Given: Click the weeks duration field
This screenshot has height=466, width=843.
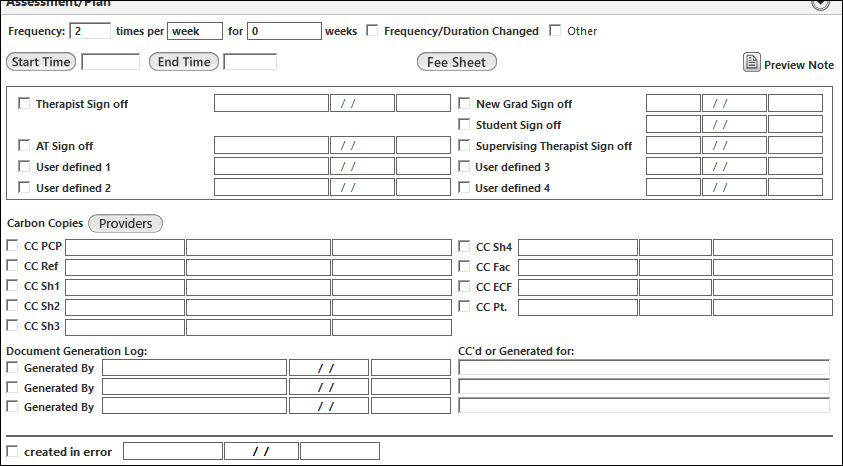Looking at the screenshot, I should point(284,31).
